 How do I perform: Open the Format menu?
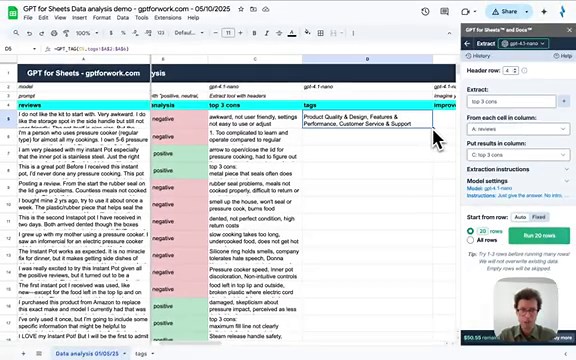[102, 18]
